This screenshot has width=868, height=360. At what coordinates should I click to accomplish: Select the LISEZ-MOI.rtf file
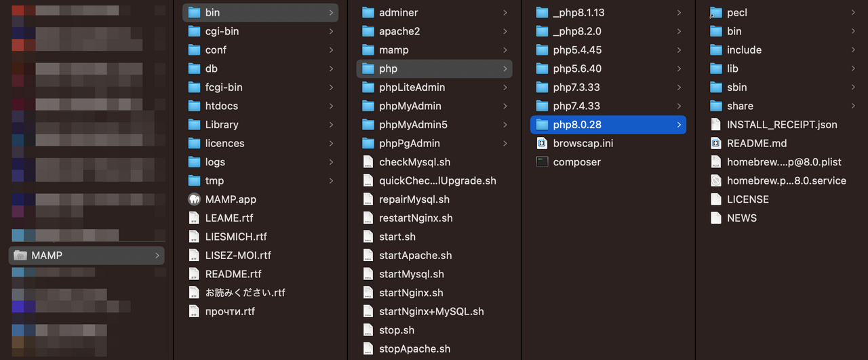coord(238,256)
